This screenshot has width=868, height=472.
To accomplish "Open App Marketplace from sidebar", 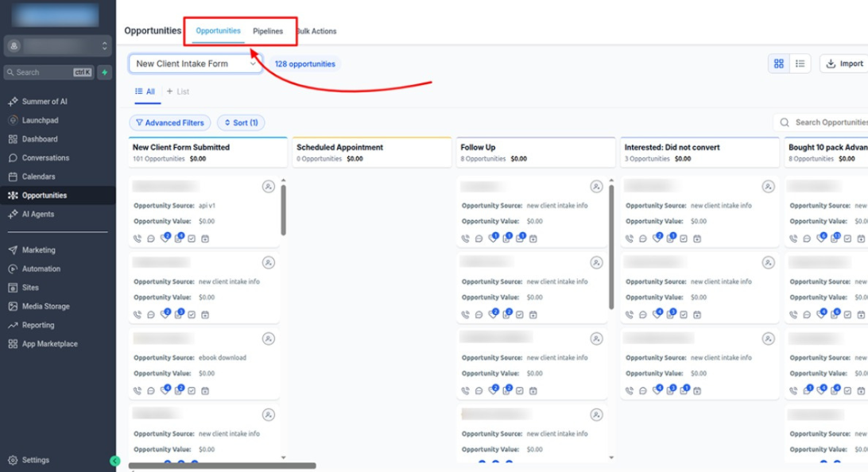I will click(49, 344).
